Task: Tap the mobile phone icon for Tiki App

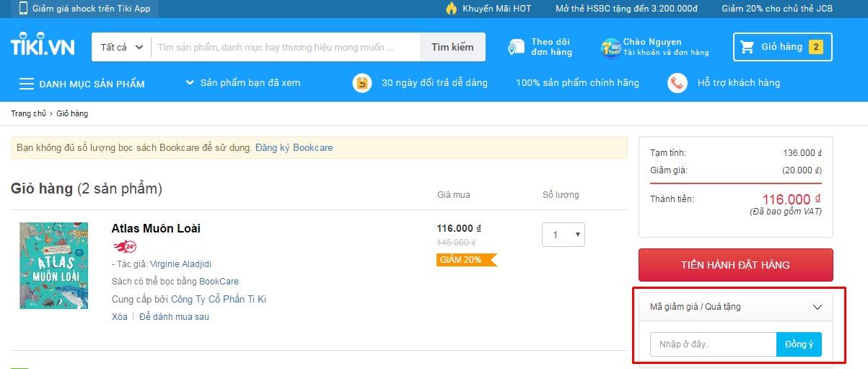Action: pos(23,9)
